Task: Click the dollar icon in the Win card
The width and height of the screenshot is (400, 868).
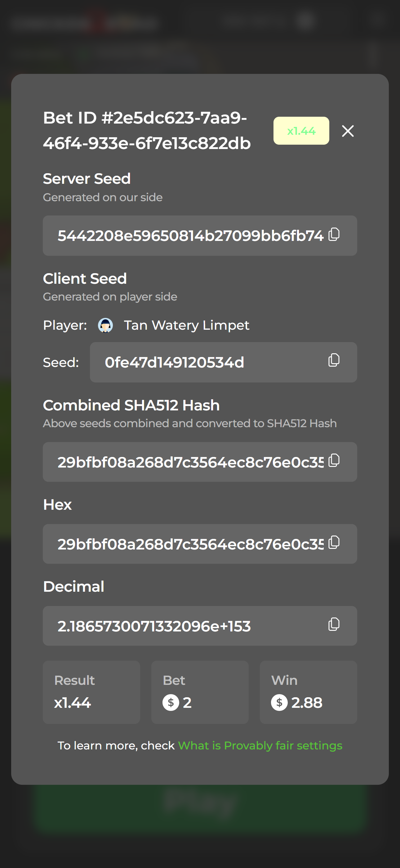Action: pos(279,703)
